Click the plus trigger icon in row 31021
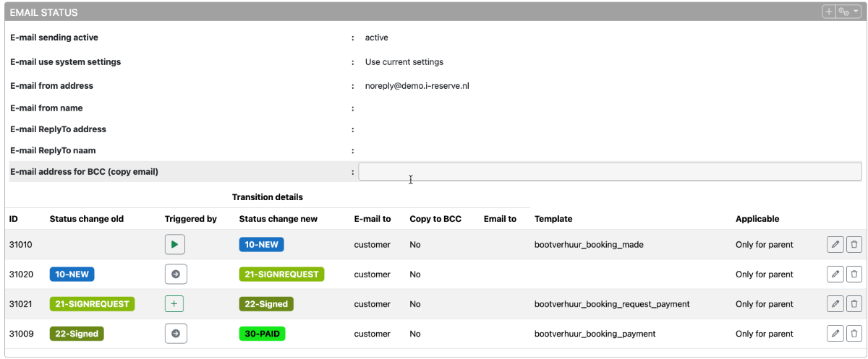Image resolution: width=868 pixels, height=359 pixels. tap(174, 304)
